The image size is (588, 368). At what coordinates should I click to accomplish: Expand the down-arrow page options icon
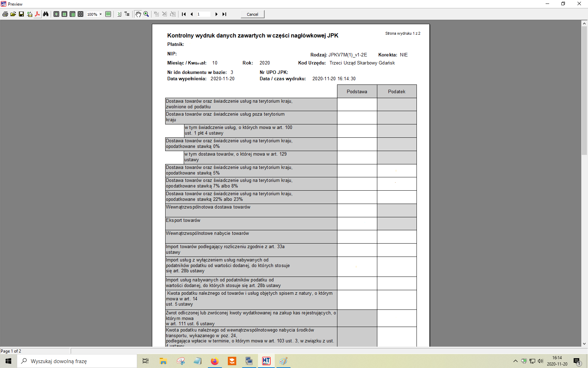[119, 14]
